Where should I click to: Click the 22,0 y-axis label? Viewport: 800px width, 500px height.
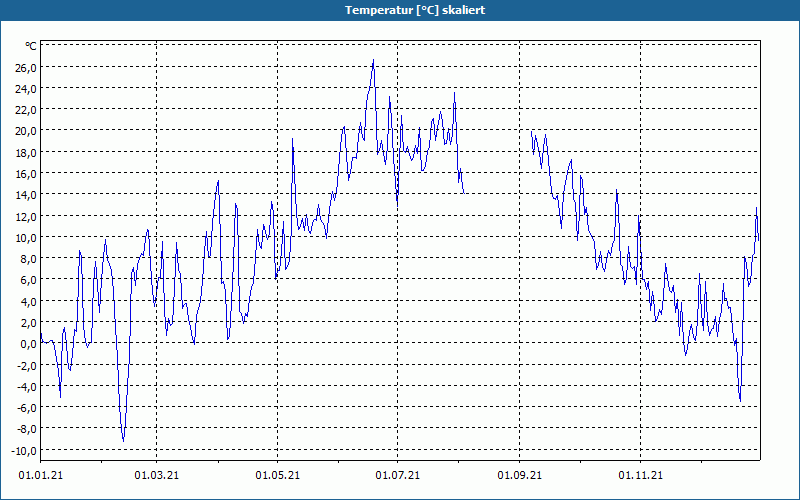pos(26,110)
